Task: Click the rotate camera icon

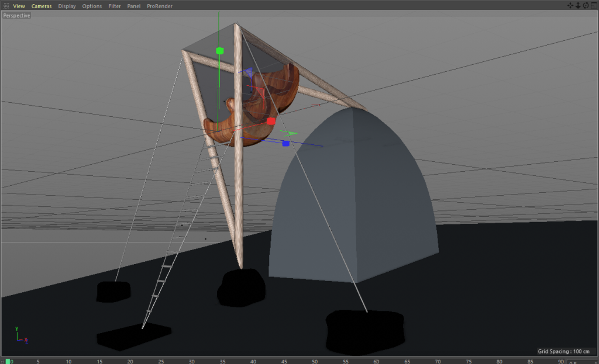Action: (x=585, y=5)
